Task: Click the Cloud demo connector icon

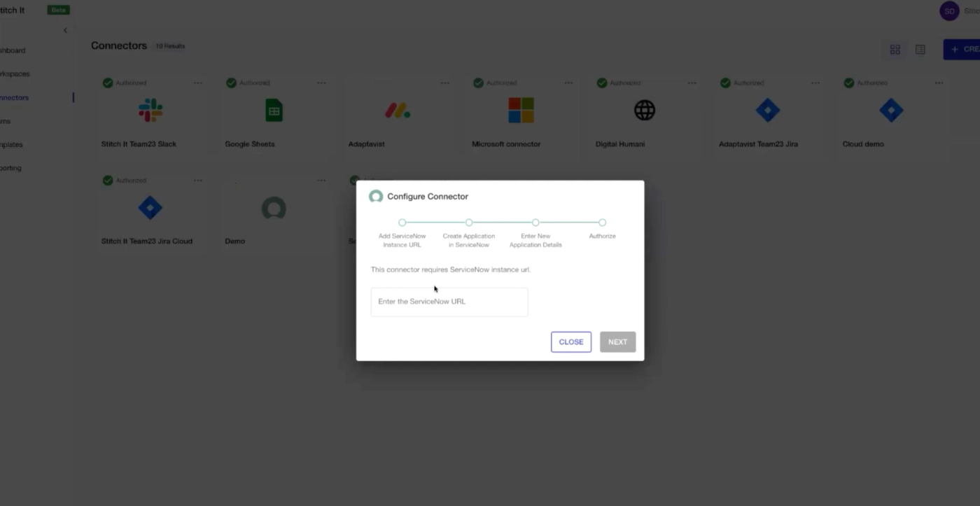Action: click(890, 110)
